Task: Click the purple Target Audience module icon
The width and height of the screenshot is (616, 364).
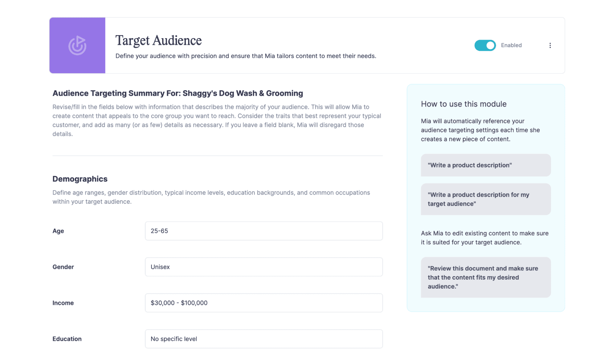Action: [77, 45]
